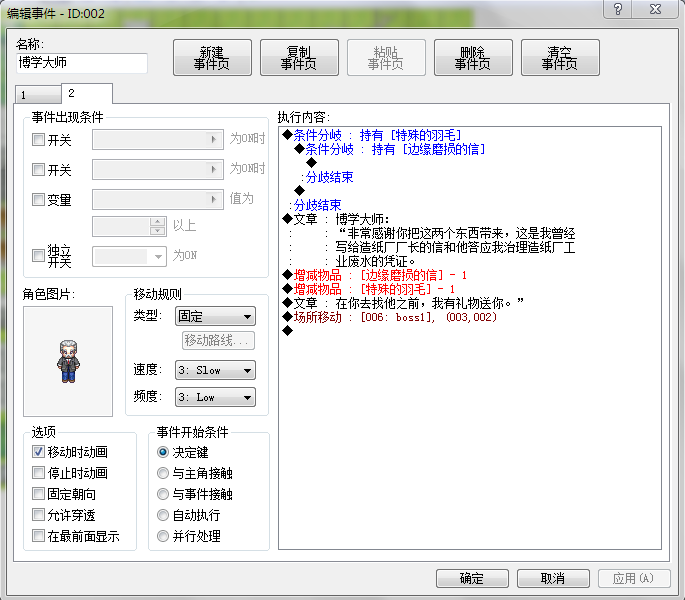Click the character sprite image box
Screen dimensions: 685x600
[68, 361]
